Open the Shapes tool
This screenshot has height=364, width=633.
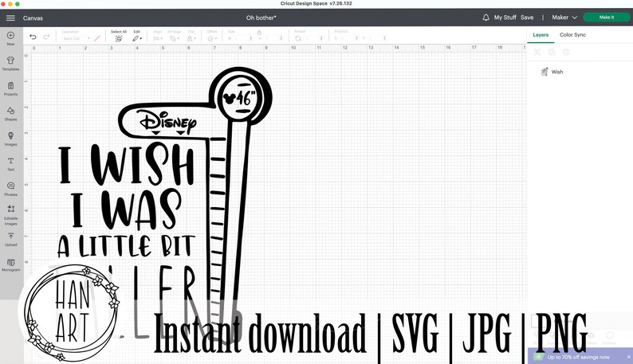tap(10, 113)
